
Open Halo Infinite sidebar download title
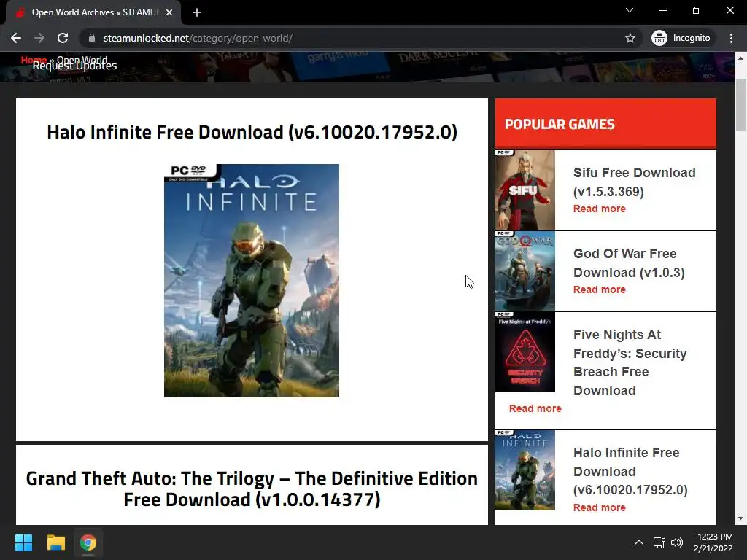coord(630,471)
